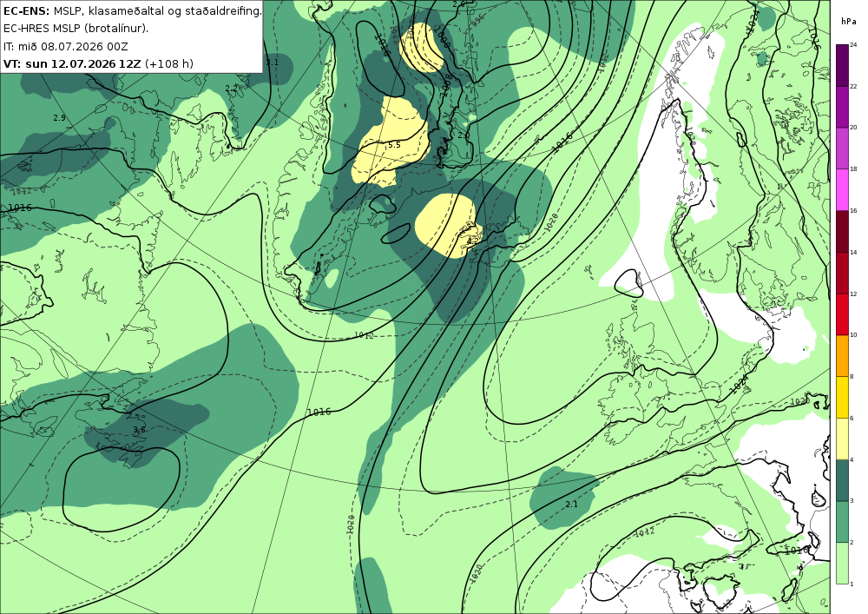The width and height of the screenshot is (868, 614).
Task: Click the legend tick label '2'
Action: tap(852, 543)
